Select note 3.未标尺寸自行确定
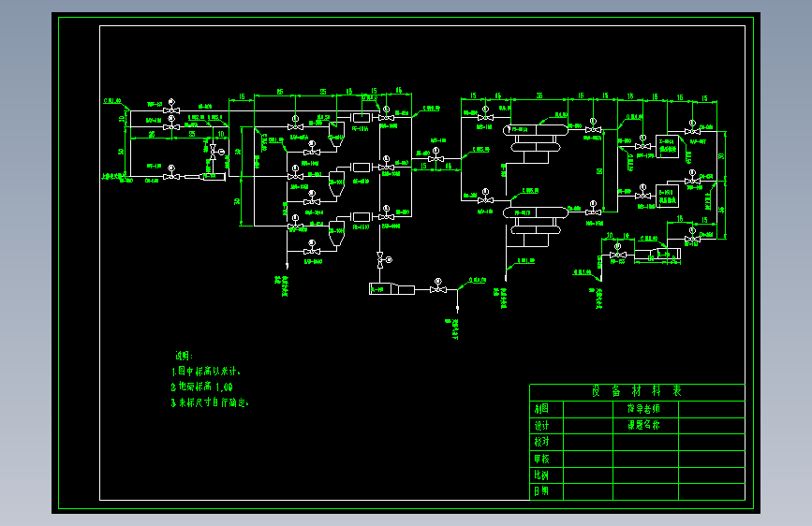Image resolution: width=812 pixels, height=526 pixels. click(x=210, y=402)
